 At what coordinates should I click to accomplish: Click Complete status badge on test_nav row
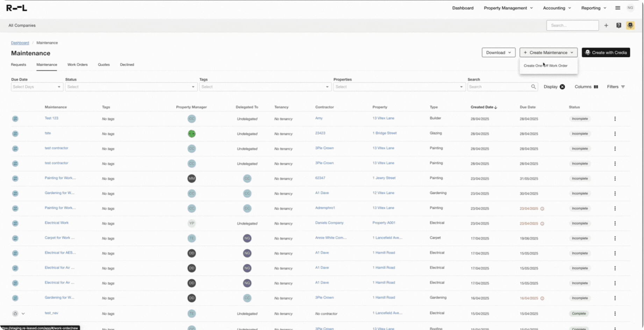pyautogui.click(x=579, y=314)
